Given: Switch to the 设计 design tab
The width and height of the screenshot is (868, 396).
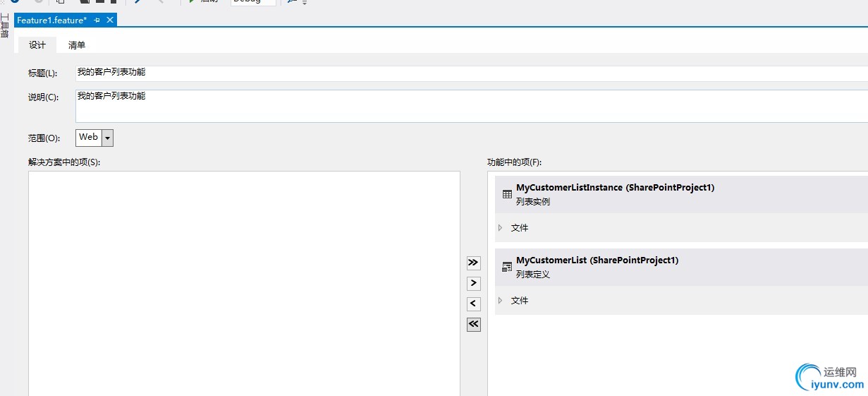Looking at the screenshot, I should tap(37, 45).
